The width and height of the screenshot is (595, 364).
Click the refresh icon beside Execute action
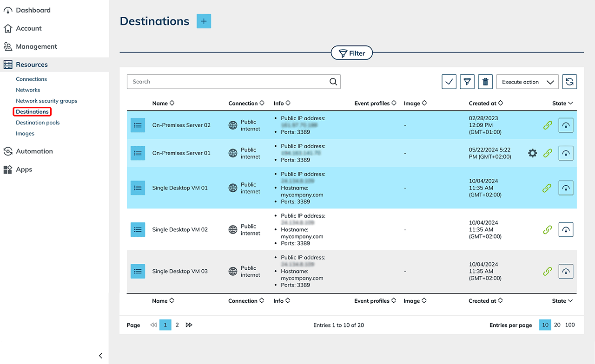tap(569, 82)
